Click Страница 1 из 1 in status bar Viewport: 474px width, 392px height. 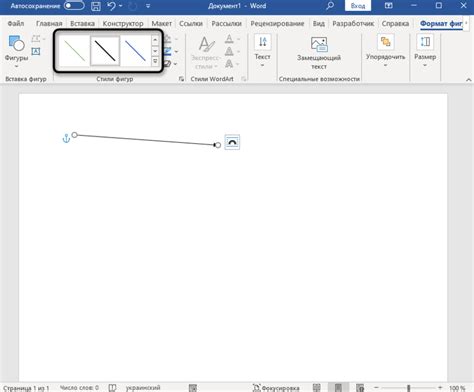[26, 388]
